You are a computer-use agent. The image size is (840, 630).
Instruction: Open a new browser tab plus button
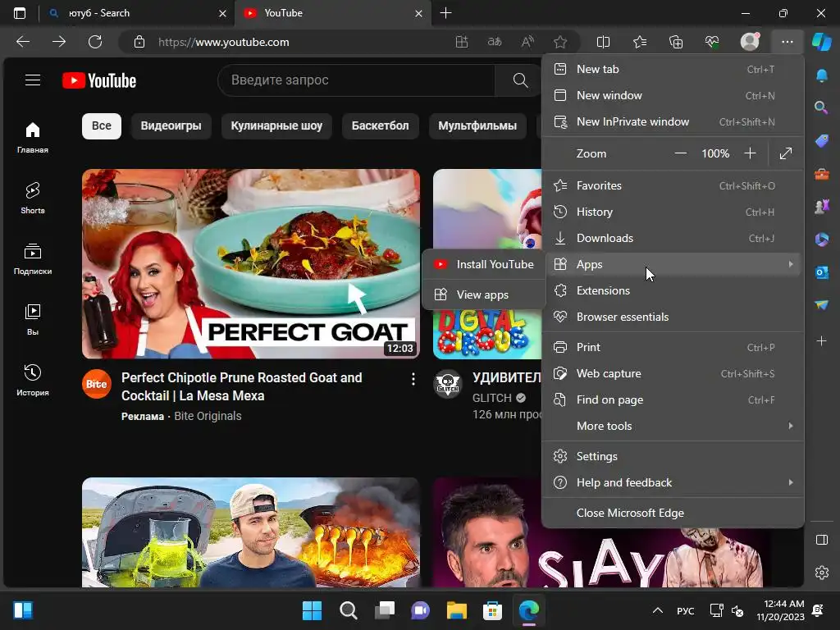click(445, 13)
